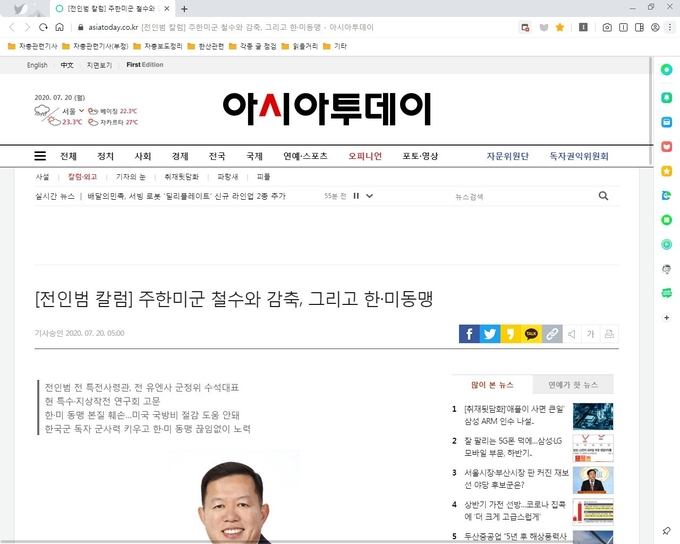Open the 국제 menu section
680x544 pixels.
255,156
